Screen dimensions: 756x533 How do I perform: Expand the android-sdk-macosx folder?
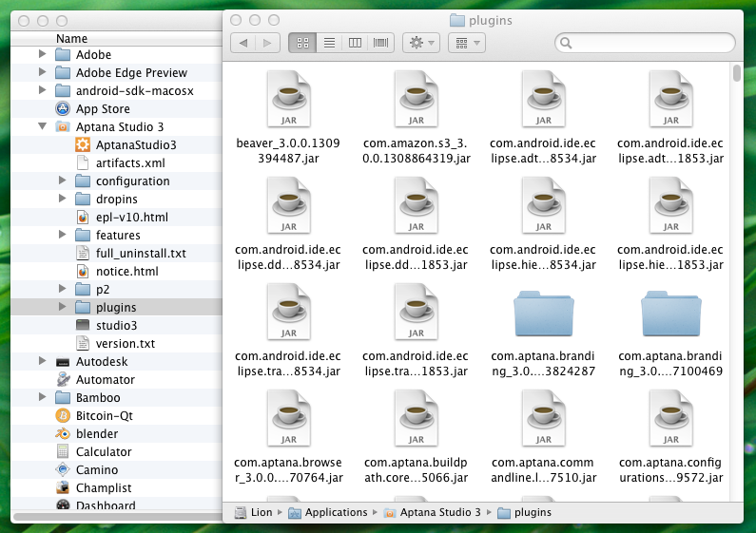click(43, 90)
